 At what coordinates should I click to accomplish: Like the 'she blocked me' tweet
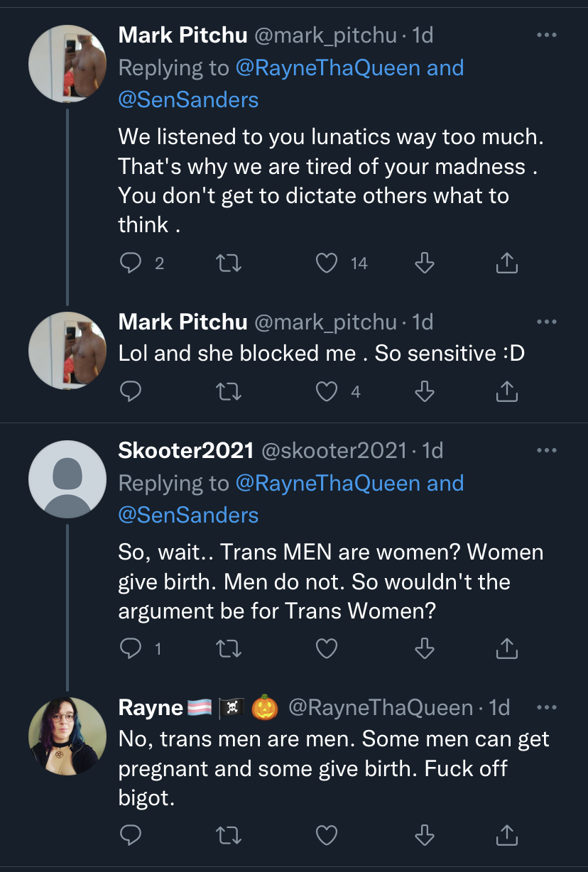coord(327,391)
